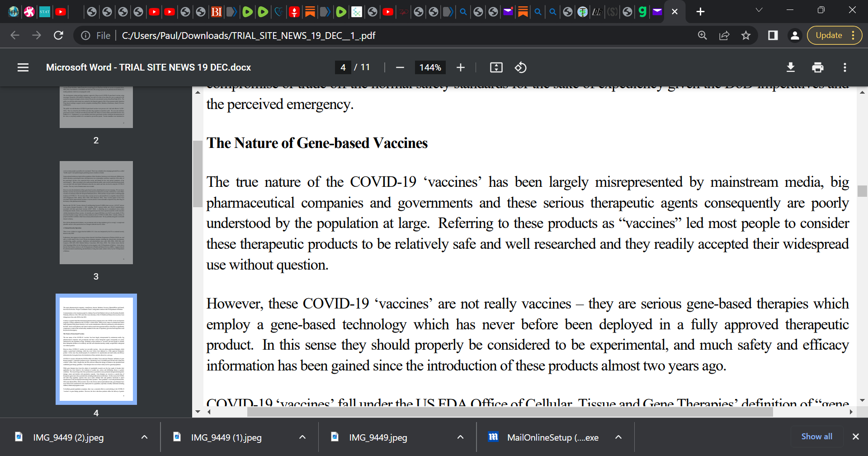Share this page using the share icon
Screen dimensions: 868x456
(724, 35)
